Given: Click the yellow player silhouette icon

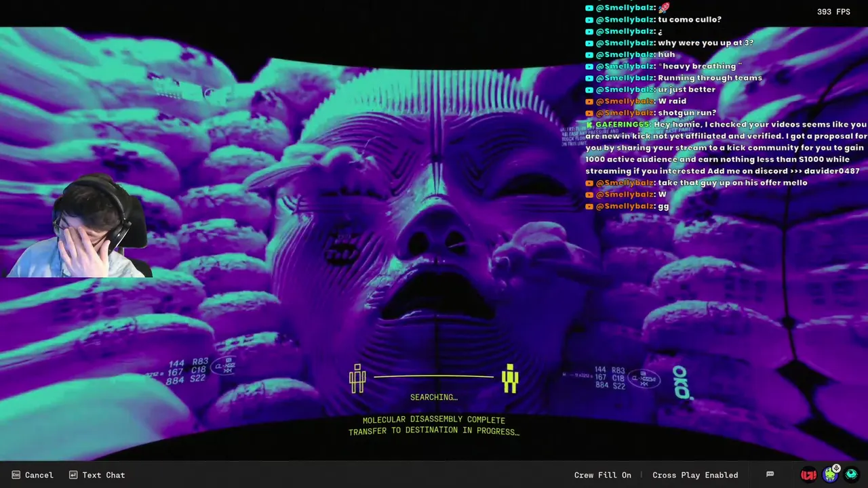Looking at the screenshot, I should [510, 378].
